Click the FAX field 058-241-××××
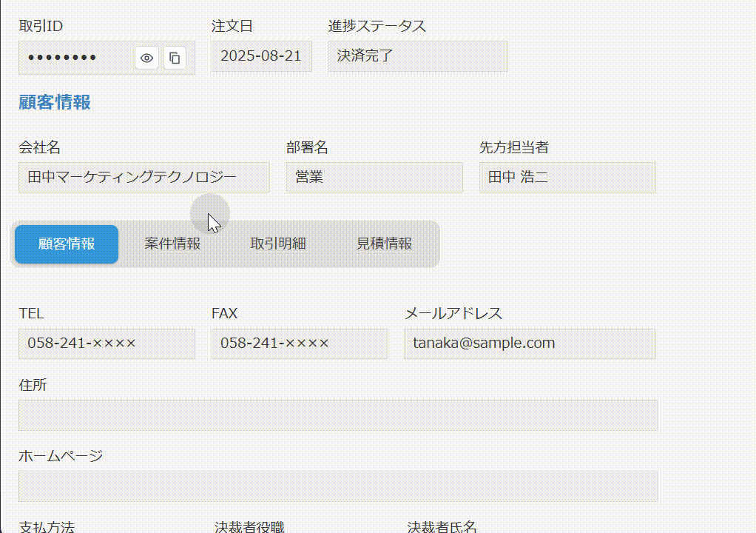The image size is (756, 533). pos(300,343)
